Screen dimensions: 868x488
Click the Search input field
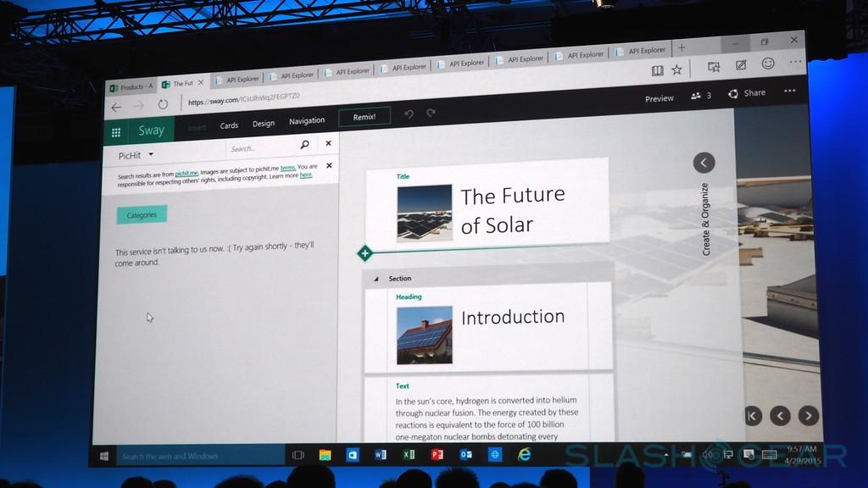click(x=263, y=147)
